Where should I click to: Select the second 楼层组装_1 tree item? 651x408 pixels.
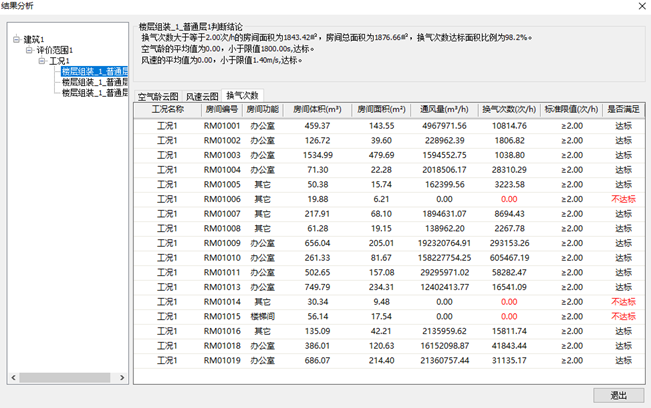tap(93, 82)
